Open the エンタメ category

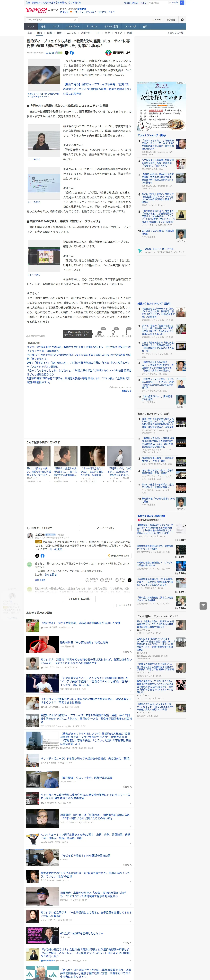[x=71, y=33]
